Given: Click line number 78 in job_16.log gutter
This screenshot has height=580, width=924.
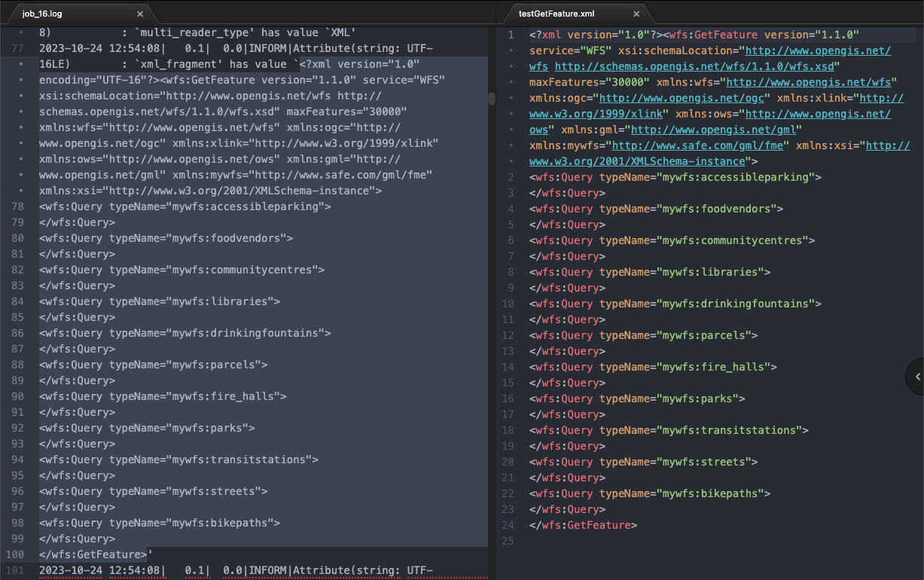Looking at the screenshot, I should [19, 206].
